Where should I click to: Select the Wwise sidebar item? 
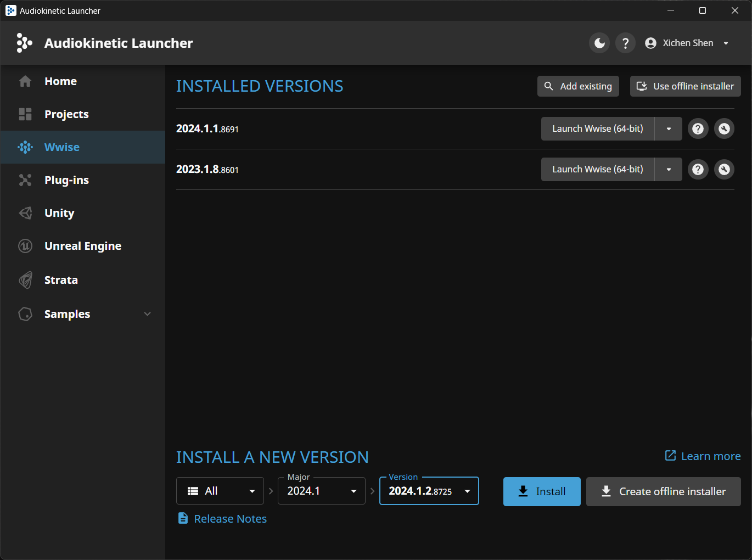(83, 147)
